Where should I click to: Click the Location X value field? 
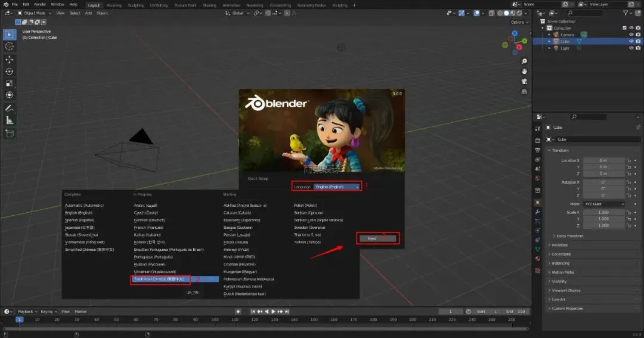coord(603,160)
